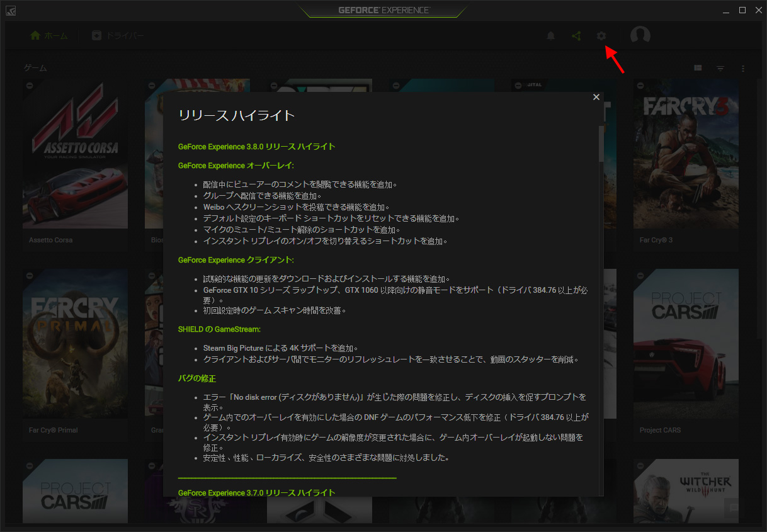Click bullet "グループへ配信できる機能を追加。"

pos(263,196)
